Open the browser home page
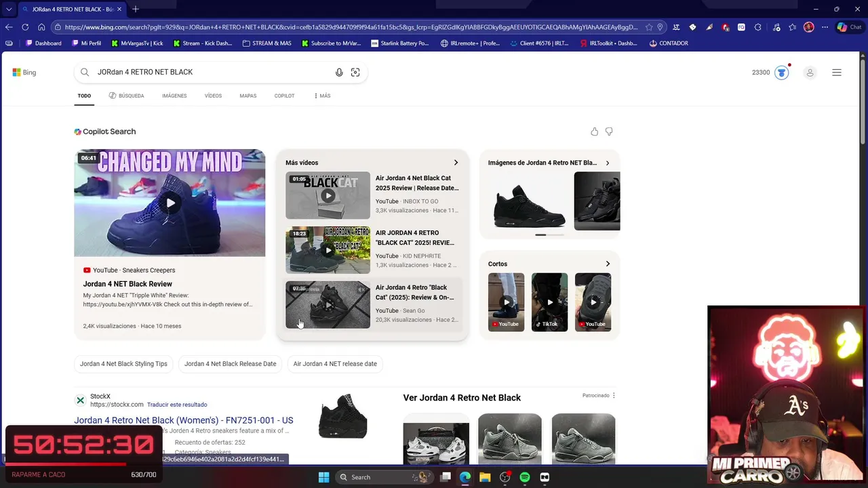 coord(41,27)
